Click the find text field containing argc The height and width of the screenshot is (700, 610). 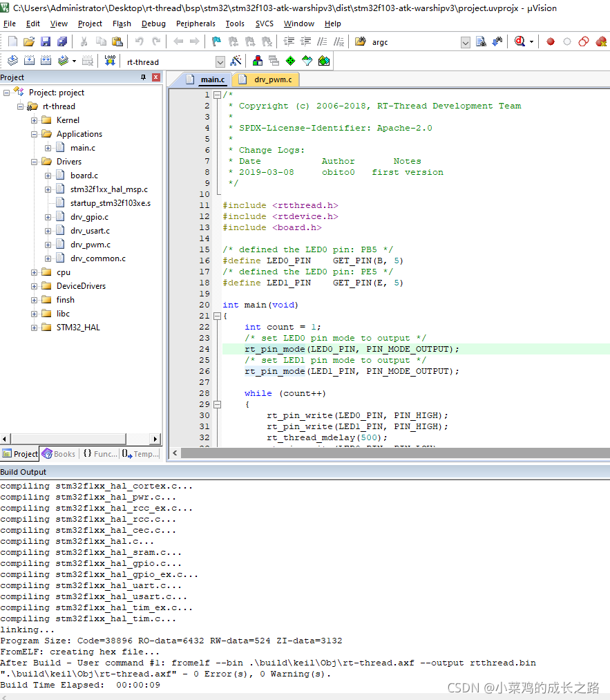click(414, 42)
